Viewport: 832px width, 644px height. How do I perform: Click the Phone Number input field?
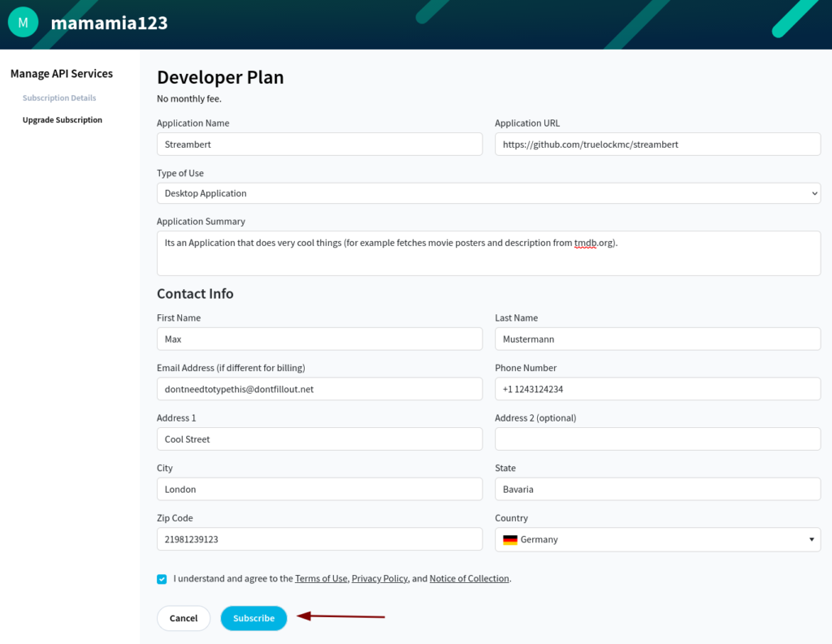[657, 389]
